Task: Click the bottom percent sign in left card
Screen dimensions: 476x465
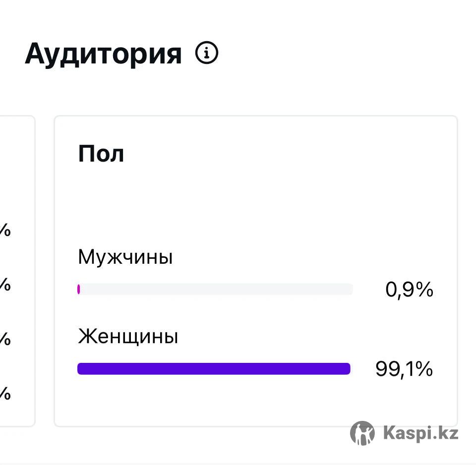Action: coord(5,395)
